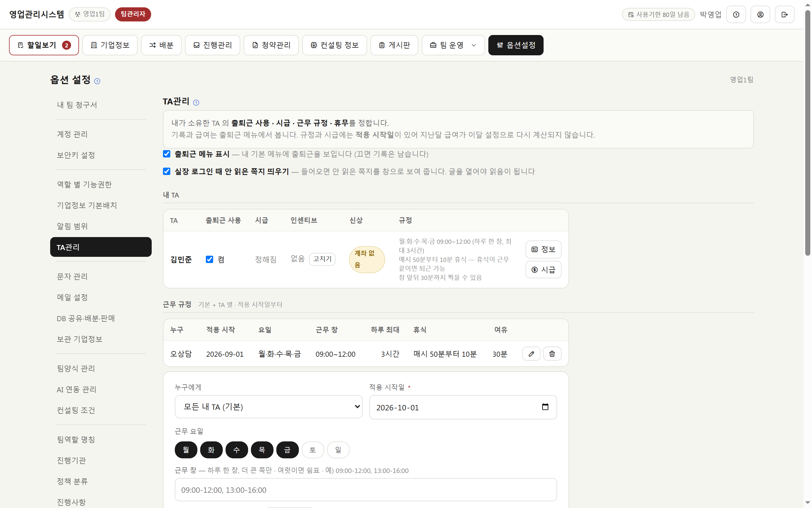The image size is (812, 508).
Task: Open 청약관리 tab
Action: 271,45
